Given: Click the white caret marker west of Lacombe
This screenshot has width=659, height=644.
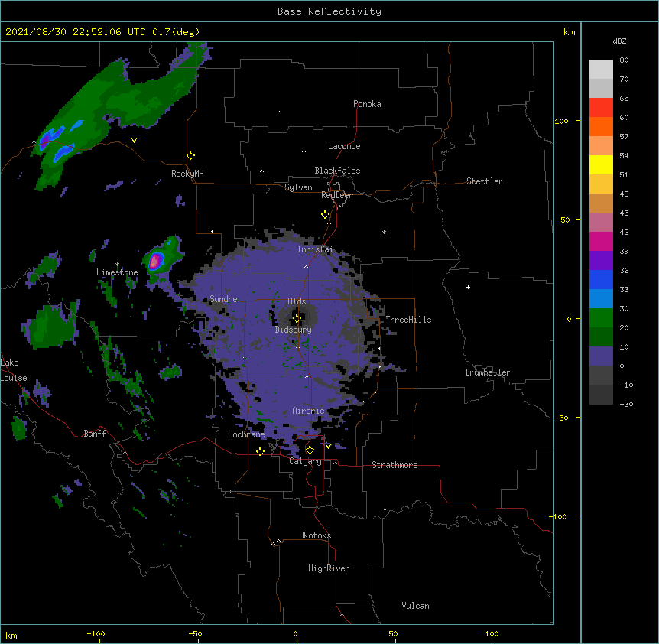Looking at the screenshot, I should (x=304, y=151).
